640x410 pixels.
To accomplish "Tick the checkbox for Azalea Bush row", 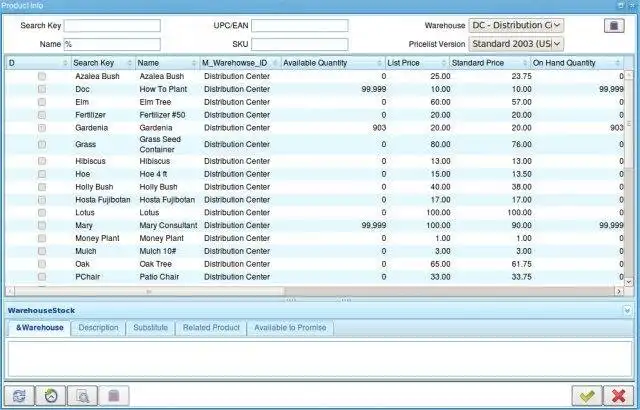I will point(42,76).
